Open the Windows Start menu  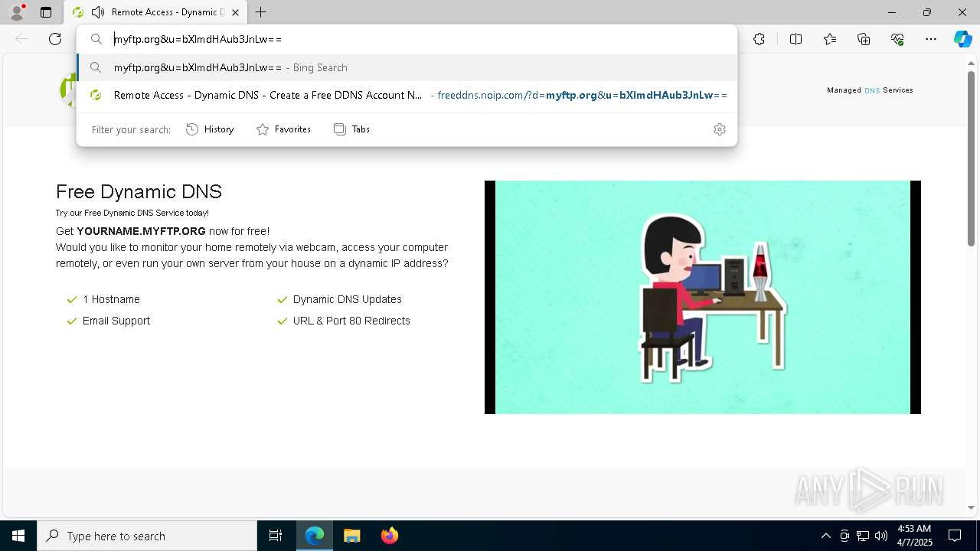[18, 536]
